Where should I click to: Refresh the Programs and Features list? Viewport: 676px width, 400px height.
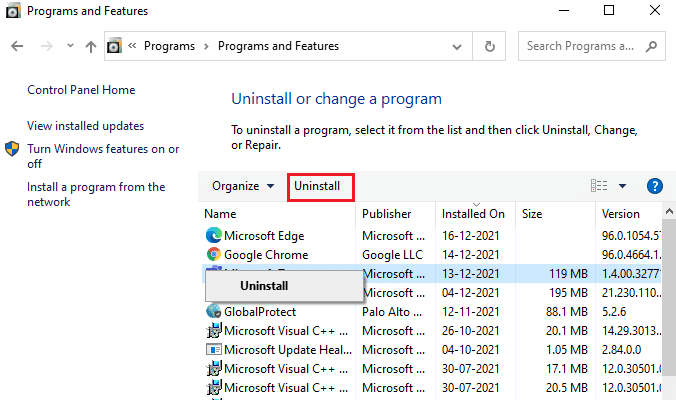(x=489, y=46)
